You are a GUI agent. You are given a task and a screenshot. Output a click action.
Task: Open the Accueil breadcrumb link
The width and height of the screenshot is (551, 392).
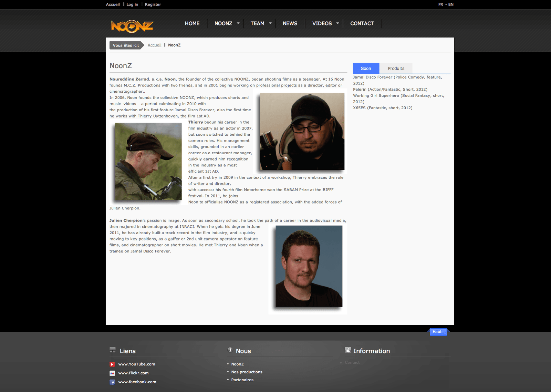click(x=154, y=45)
